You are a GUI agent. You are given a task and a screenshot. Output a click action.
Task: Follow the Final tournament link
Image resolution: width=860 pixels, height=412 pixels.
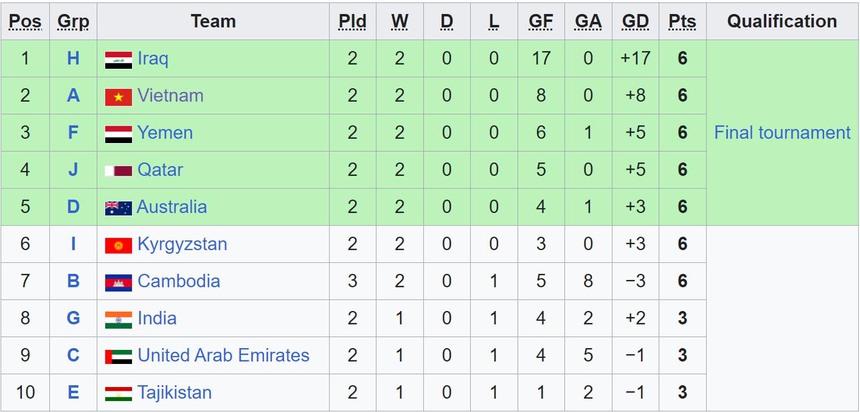[782, 133]
